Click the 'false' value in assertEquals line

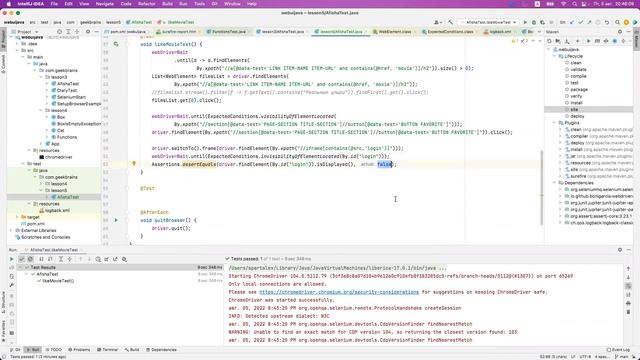384,164
